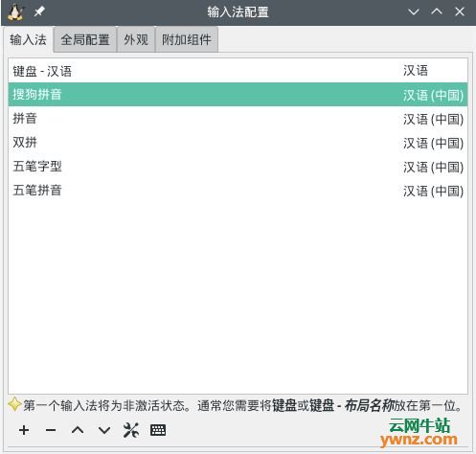Select the 双拼 input method row
Viewport: 476px width, 454px height.
pos(238,143)
